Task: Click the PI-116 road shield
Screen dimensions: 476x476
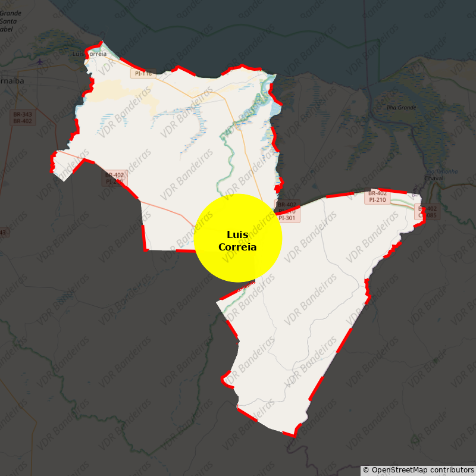Action: click(143, 73)
